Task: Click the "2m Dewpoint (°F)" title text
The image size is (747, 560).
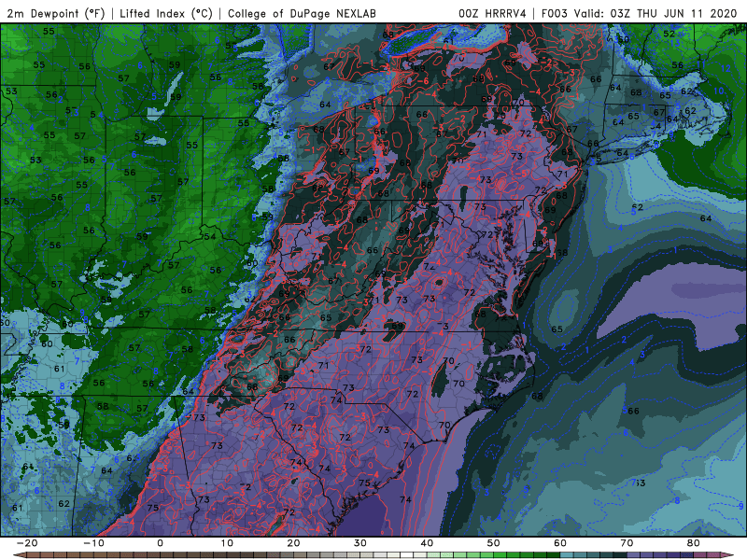Action: coord(56,13)
